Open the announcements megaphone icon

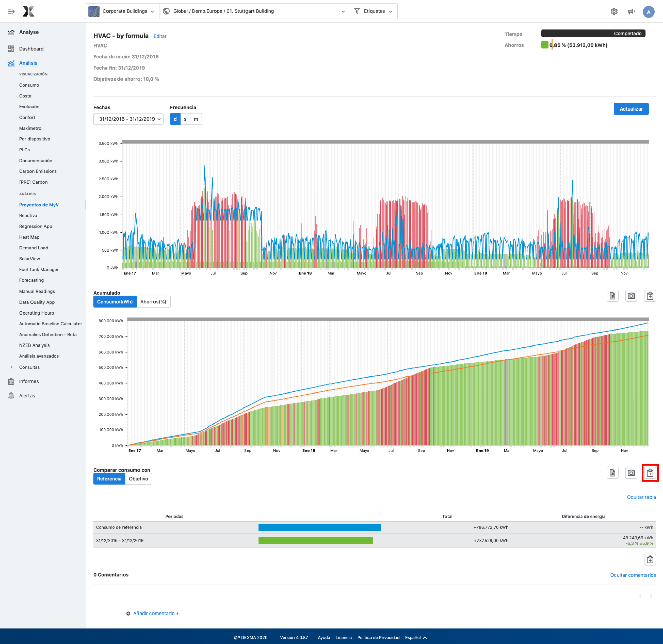(631, 11)
